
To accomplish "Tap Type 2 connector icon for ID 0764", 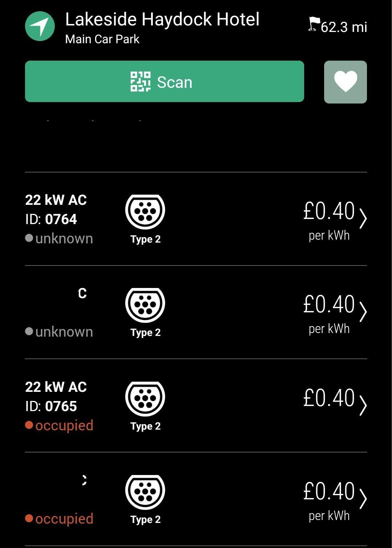I will (x=145, y=212).
